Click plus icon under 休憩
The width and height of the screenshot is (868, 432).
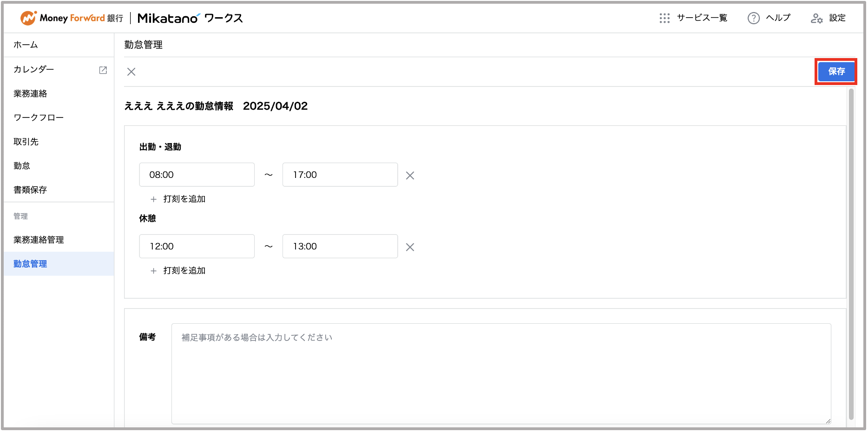click(153, 271)
